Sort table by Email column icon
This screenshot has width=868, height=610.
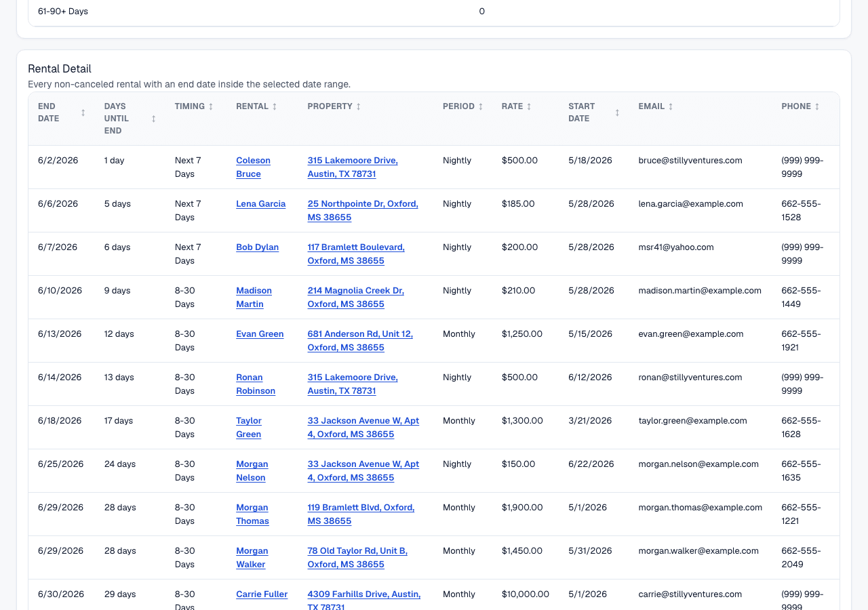click(671, 106)
